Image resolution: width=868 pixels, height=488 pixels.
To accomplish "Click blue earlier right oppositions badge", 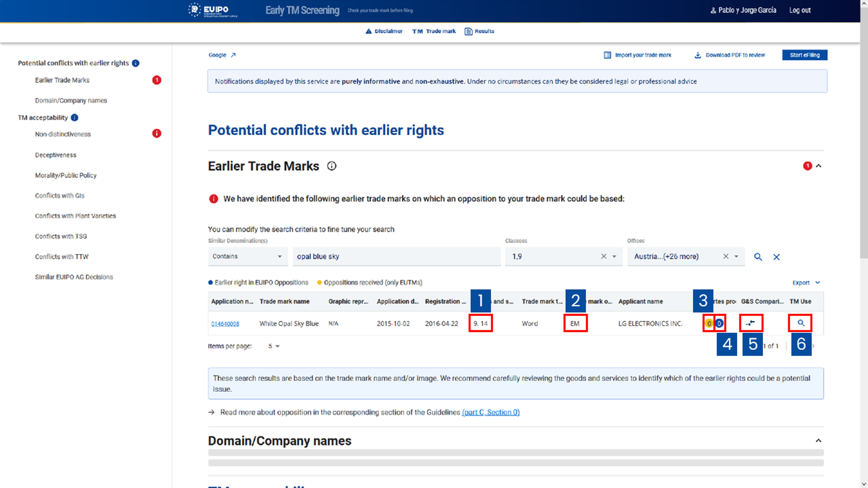I will [719, 323].
